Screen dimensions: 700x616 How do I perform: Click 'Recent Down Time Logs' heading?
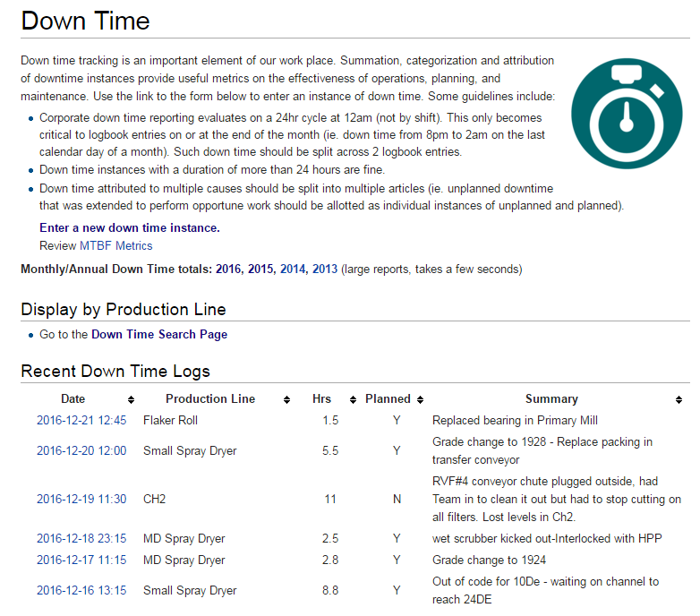point(115,372)
